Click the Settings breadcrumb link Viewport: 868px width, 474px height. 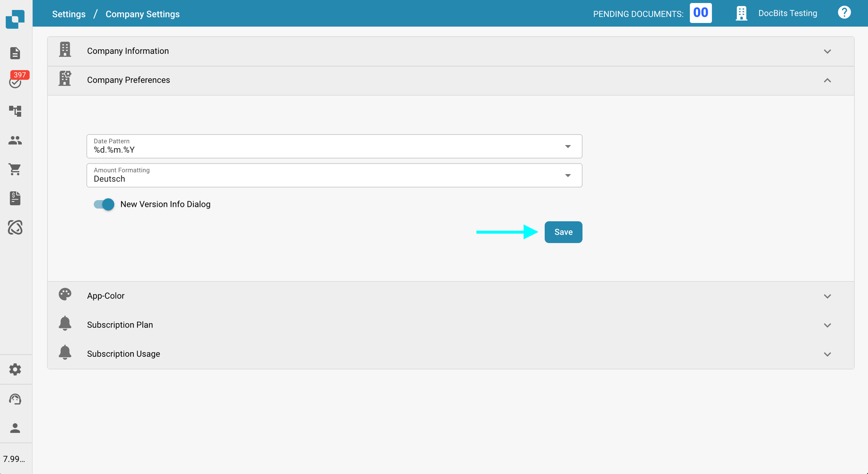coord(69,14)
